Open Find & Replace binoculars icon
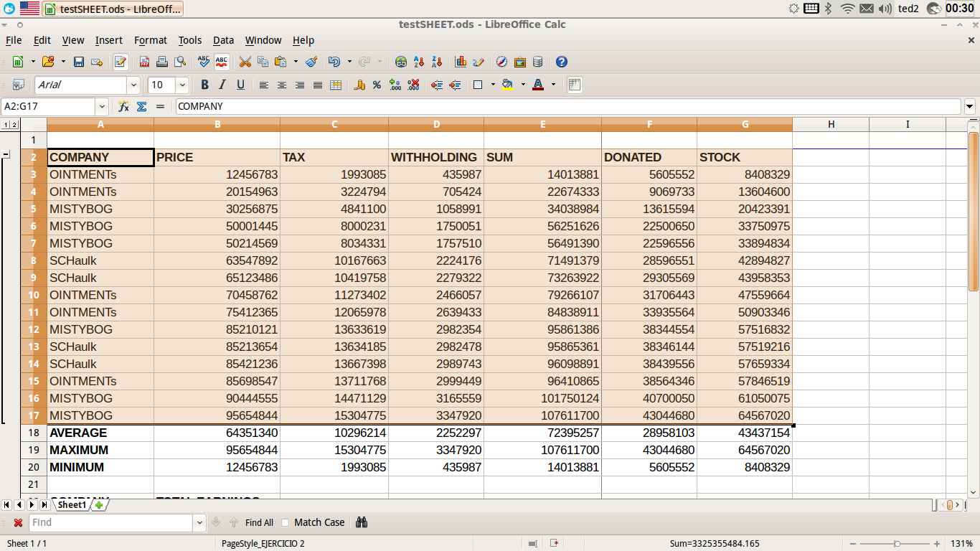The width and height of the screenshot is (980, 551). tap(362, 522)
